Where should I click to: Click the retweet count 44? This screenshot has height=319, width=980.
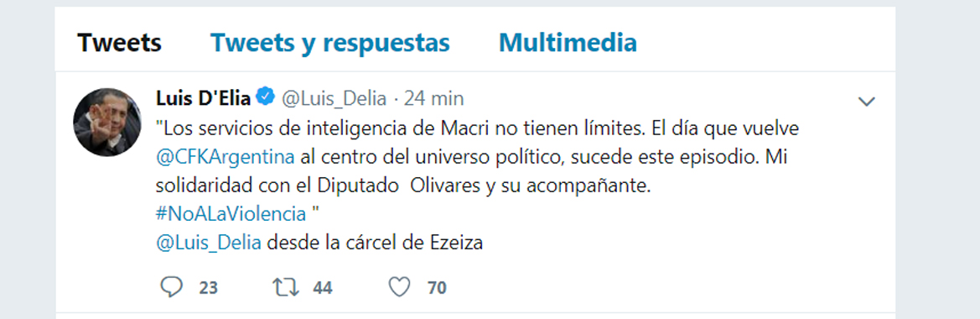(x=323, y=288)
